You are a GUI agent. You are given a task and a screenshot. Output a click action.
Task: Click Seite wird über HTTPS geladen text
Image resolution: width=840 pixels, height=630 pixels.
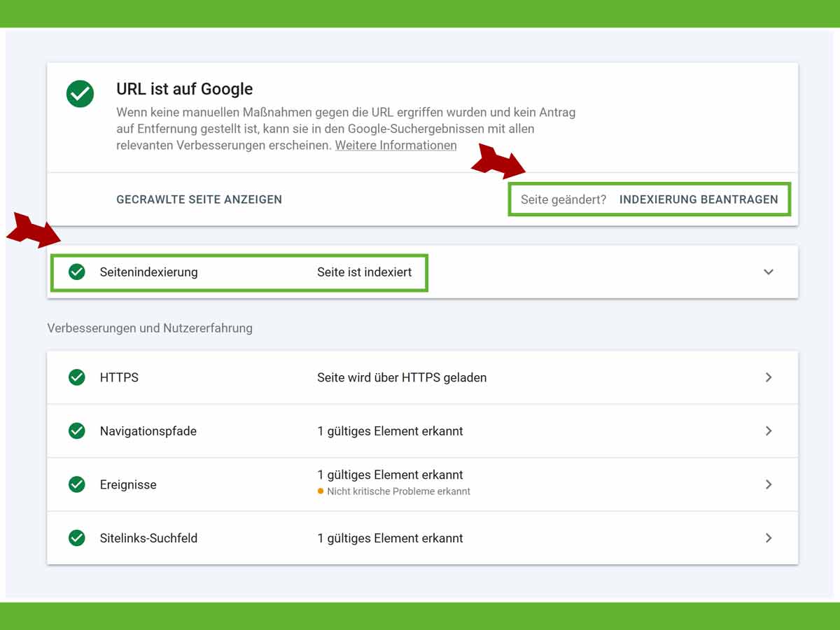(x=402, y=377)
